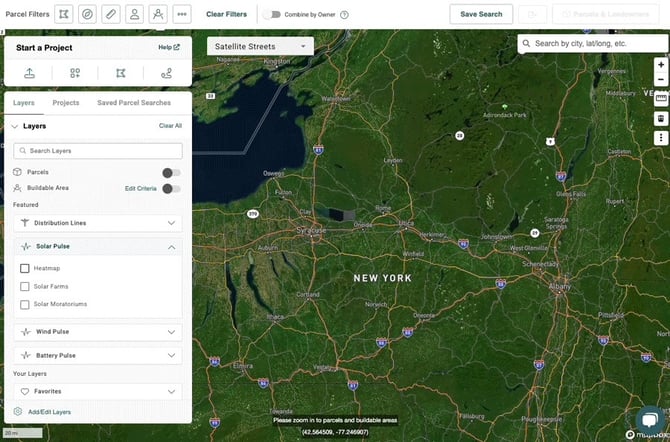The width and height of the screenshot is (670, 442).
Task: Open the Saved Parcel Searches tab
Action: click(133, 103)
